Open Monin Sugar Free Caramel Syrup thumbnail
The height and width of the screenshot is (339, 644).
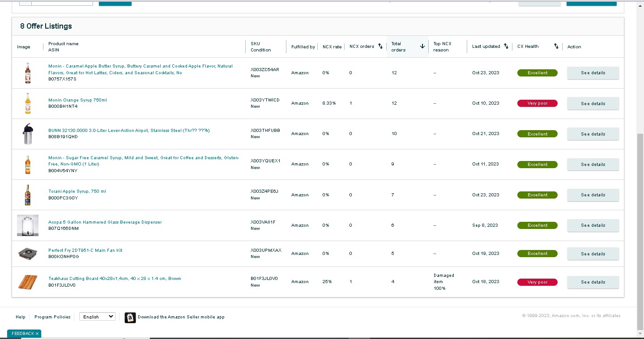pos(28,164)
